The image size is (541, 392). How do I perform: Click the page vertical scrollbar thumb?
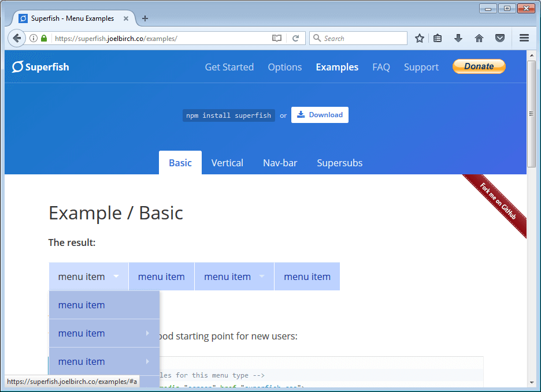tap(531, 113)
